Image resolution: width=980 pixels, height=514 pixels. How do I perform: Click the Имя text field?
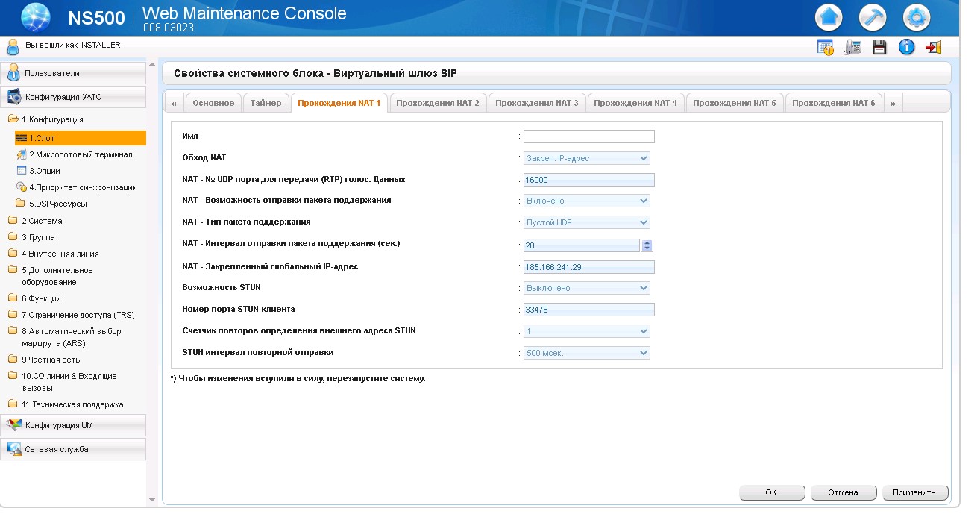point(588,137)
